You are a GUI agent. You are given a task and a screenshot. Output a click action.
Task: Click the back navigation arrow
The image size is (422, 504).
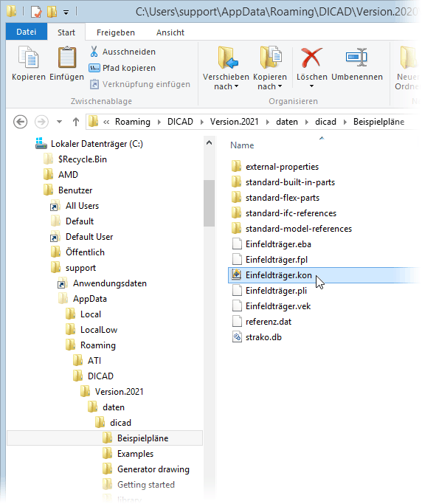[x=20, y=122]
